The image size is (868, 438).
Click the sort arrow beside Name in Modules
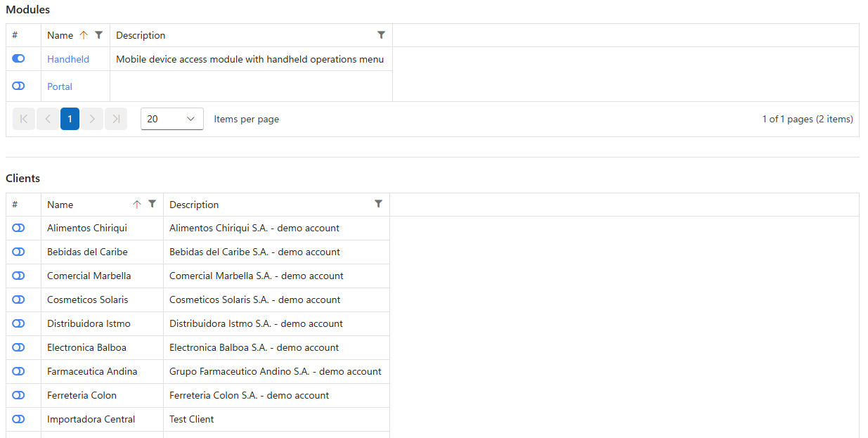[84, 35]
